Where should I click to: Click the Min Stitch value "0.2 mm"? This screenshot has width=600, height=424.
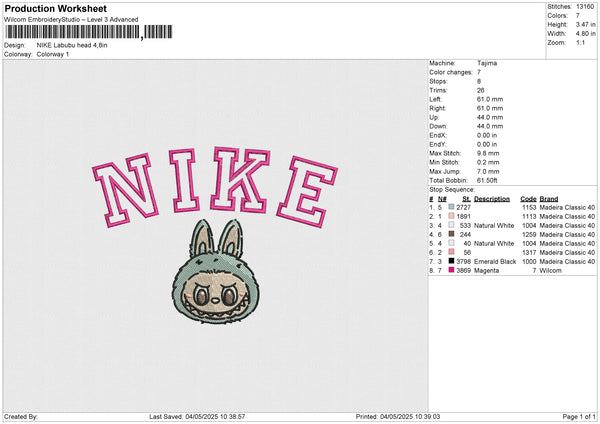click(488, 162)
